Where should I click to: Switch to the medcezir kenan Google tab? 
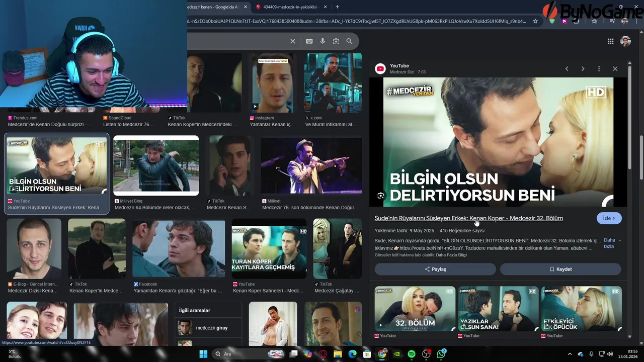click(x=217, y=7)
